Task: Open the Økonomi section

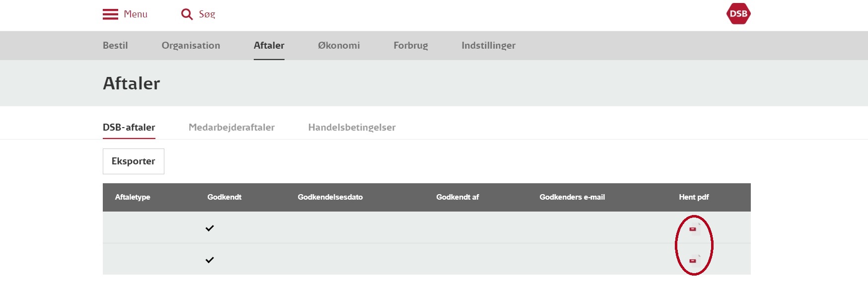Action: tap(339, 45)
